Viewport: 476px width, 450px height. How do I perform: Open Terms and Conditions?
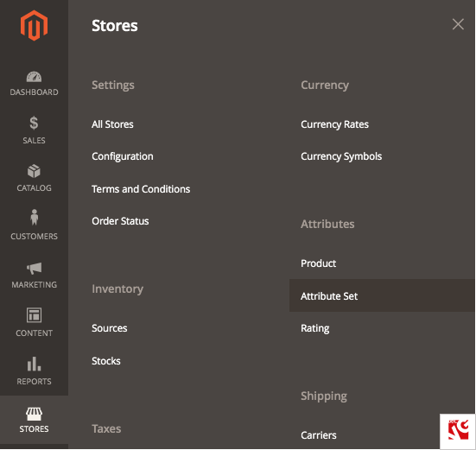tap(141, 189)
